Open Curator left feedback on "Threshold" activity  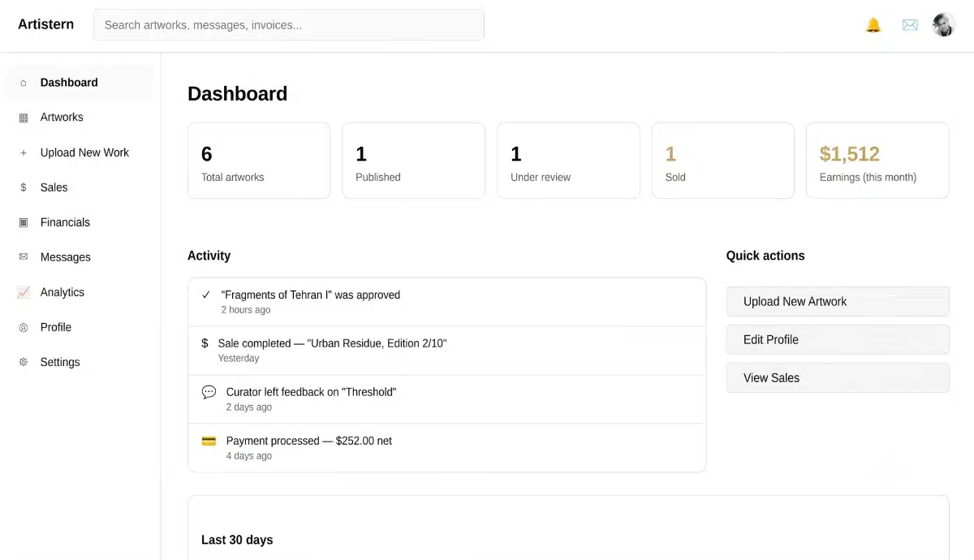(x=447, y=399)
